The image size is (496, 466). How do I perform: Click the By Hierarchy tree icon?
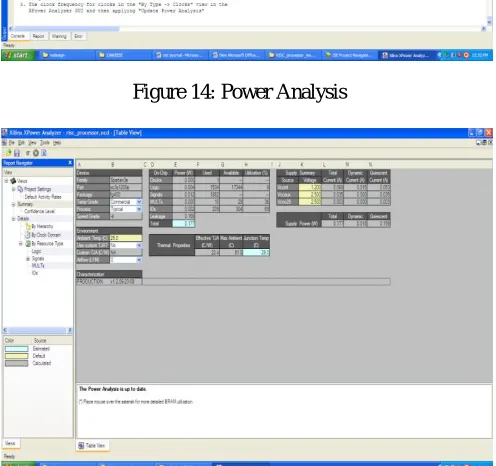pyautogui.click(x=28, y=226)
